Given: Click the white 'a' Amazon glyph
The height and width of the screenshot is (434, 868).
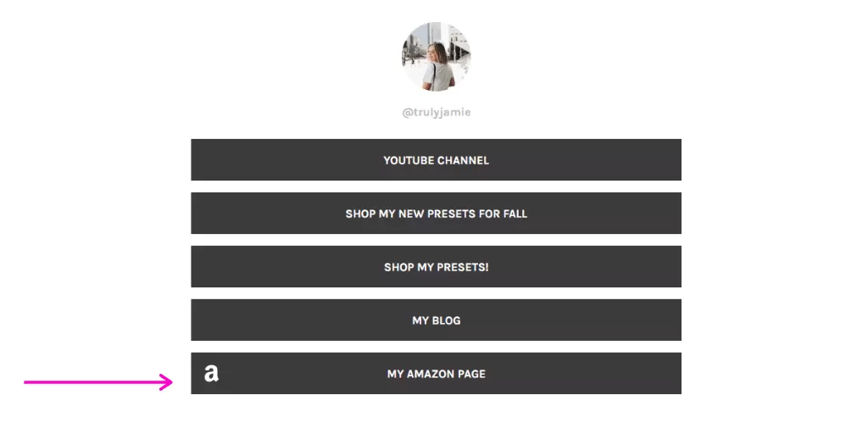Looking at the screenshot, I should tap(211, 373).
